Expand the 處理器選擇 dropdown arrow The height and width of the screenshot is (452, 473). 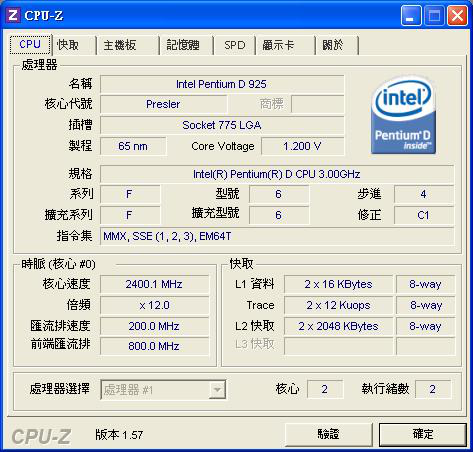pos(217,389)
